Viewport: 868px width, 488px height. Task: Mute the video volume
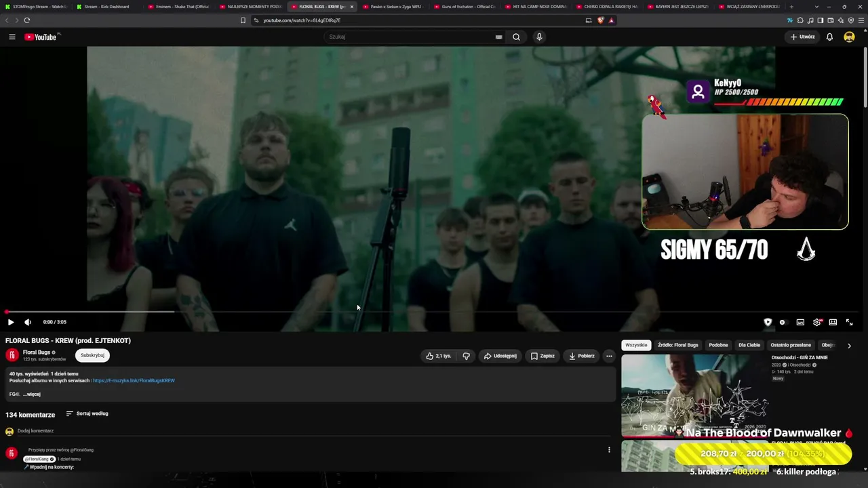point(28,322)
